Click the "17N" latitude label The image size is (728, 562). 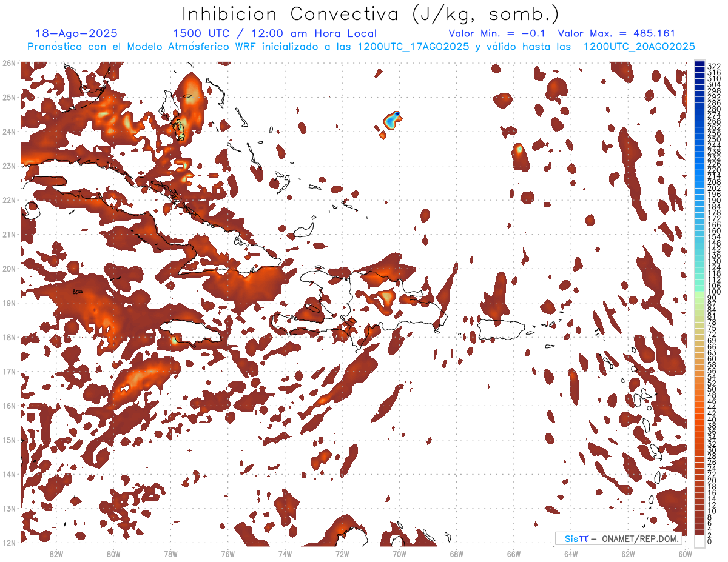pos(8,372)
